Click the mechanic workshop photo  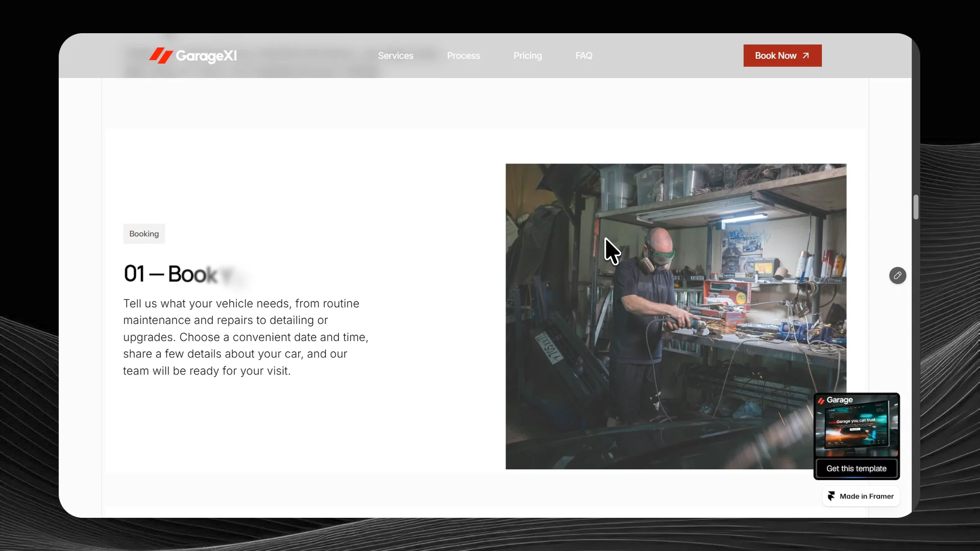[676, 316]
